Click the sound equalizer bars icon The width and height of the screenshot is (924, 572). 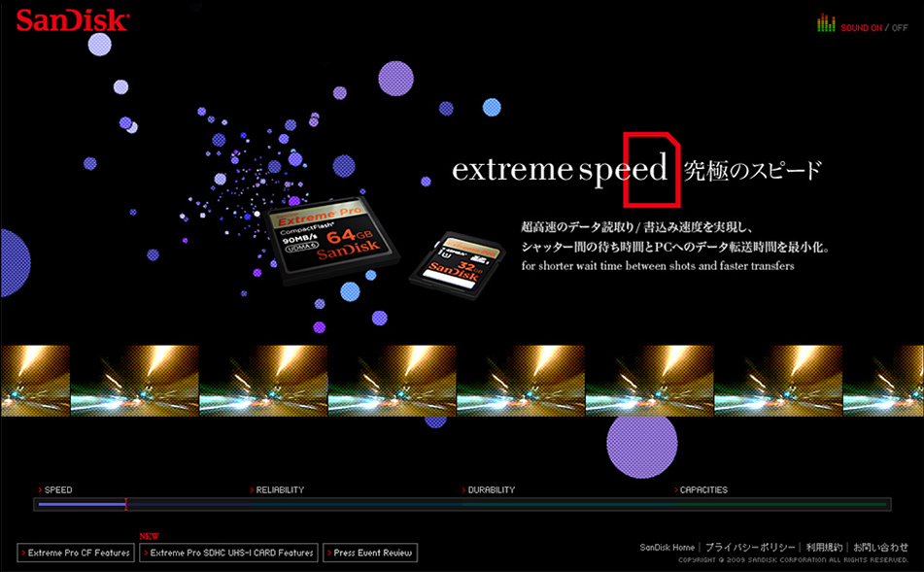826,23
